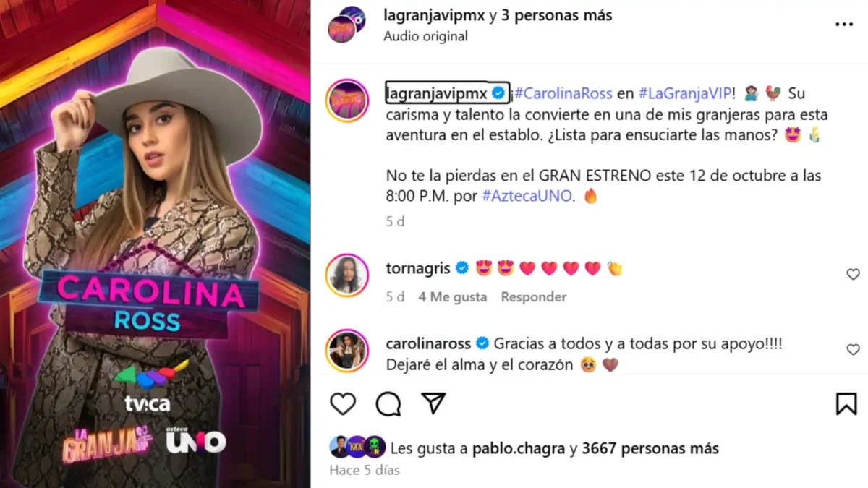Image resolution: width=868 pixels, height=488 pixels.
Task: Open the three-dot more options menu
Action: [x=844, y=24]
